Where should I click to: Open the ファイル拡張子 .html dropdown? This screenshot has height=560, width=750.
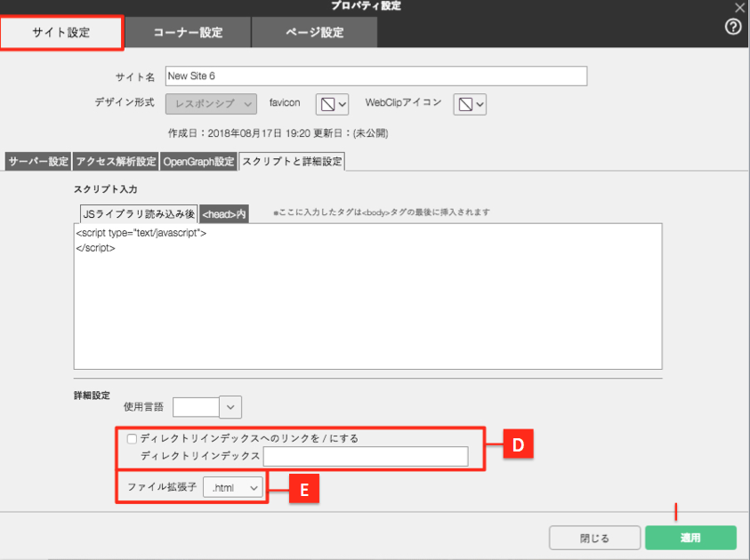[233, 487]
